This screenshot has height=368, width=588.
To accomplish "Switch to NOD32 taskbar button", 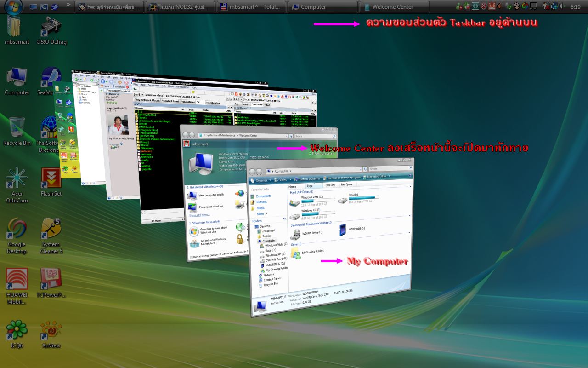I will coord(180,7).
